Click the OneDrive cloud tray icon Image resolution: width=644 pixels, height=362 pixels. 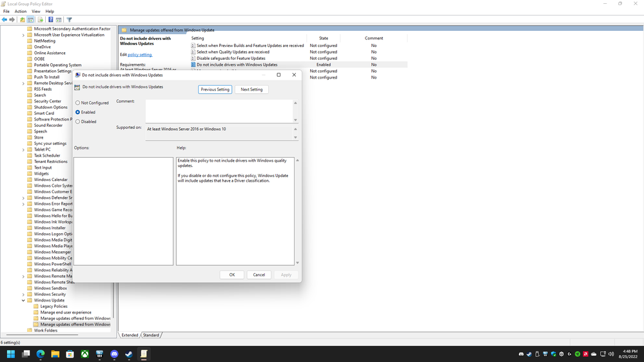tap(594, 354)
